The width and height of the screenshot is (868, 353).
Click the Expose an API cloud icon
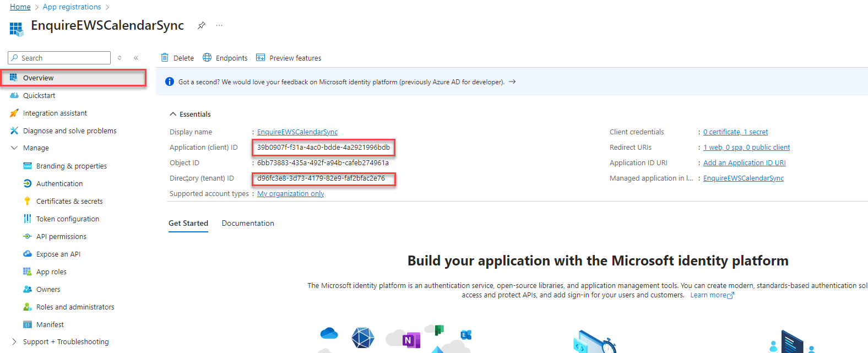28,254
